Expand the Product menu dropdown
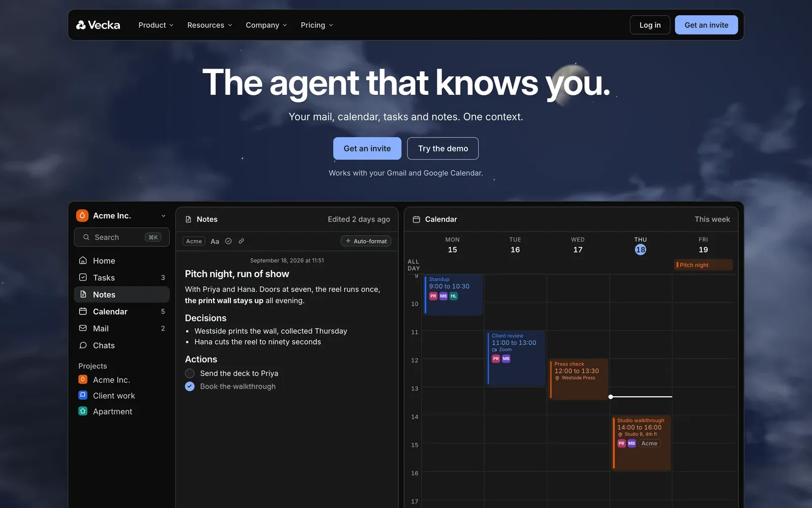 click(156, 25)
